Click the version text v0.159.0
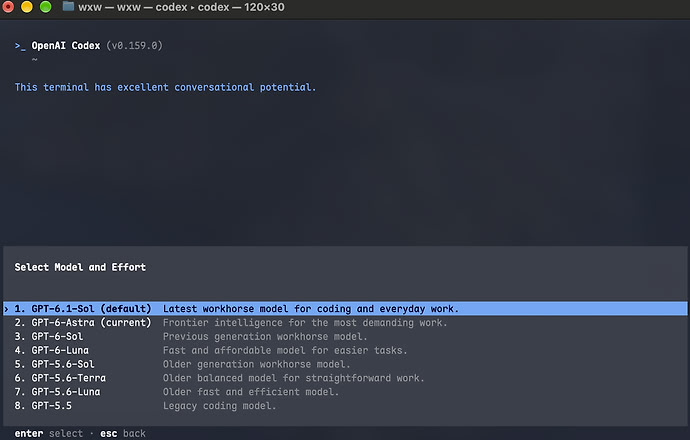 point(134,46)
